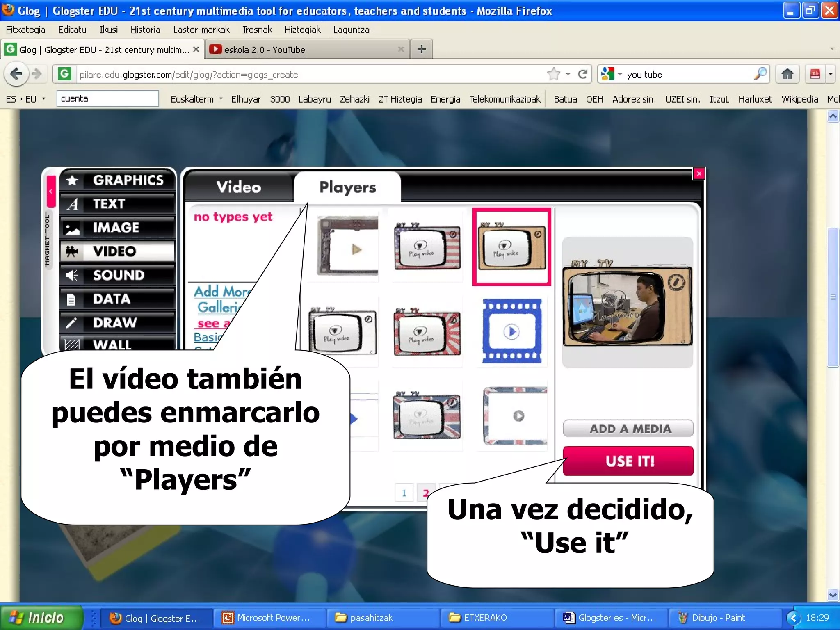
Task: Open the DATA tool
Action: point(117,299)
